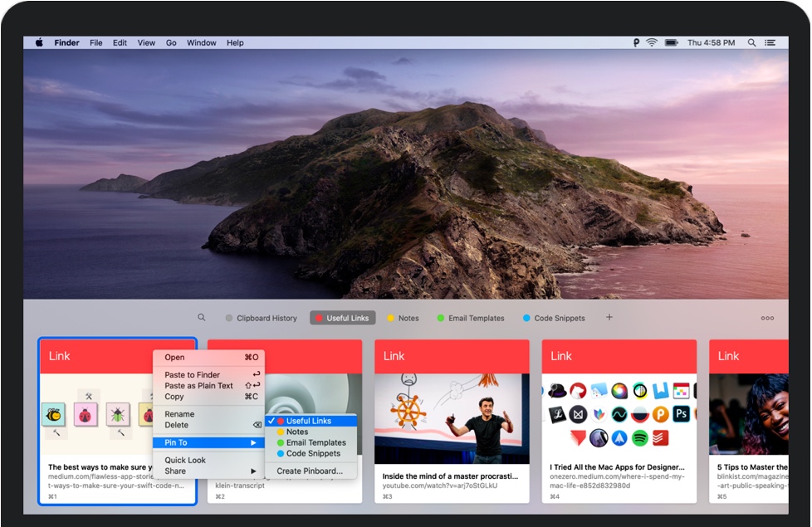Image resolution: width=812 pixels, height=527 pixels.
Task: Click the search magnifier in pinboard bar
Action: point(201,318)
